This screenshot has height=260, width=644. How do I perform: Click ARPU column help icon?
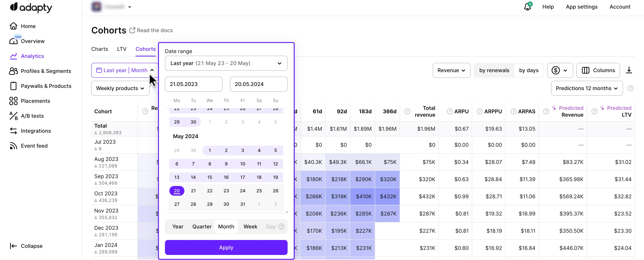pos(450,112)
